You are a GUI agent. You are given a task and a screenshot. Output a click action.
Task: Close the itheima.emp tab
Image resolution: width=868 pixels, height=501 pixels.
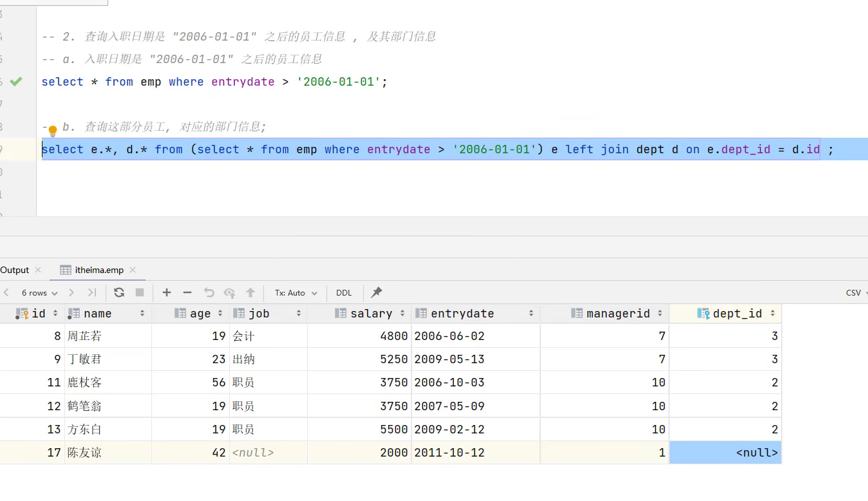click(132, 270)
